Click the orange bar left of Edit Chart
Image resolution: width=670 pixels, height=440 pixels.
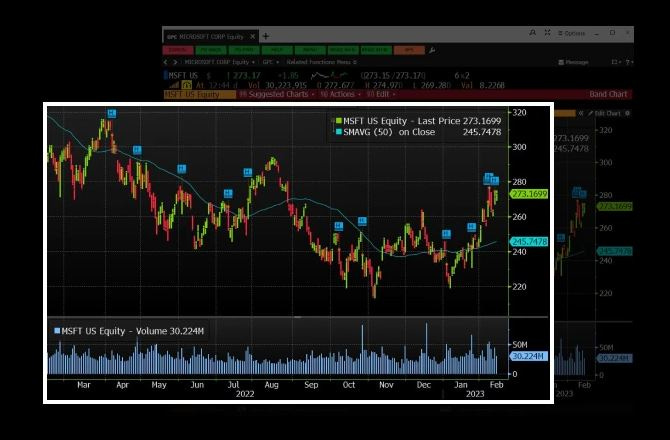(x=565, y=114)
